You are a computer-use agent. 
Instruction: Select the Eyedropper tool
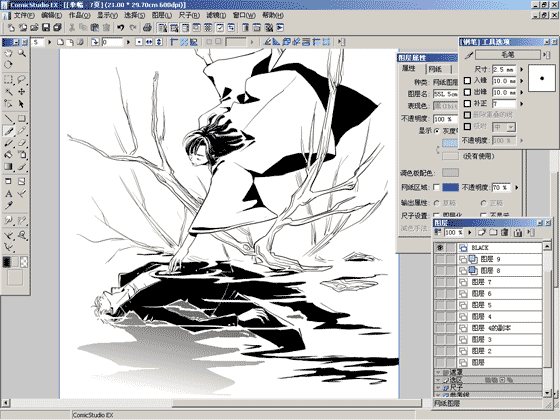click(8, 206)
